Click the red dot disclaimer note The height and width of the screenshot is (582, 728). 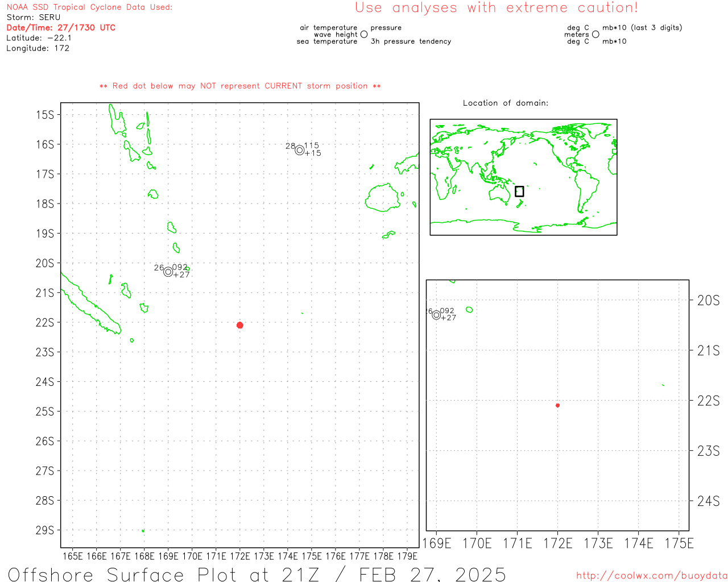click(x=240, y=86)
